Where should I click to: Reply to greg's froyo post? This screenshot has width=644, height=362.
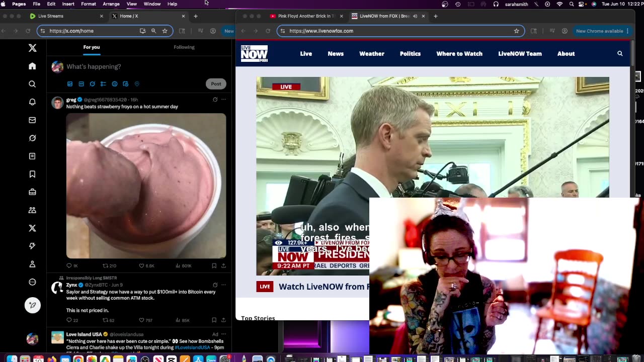[x=72, y=265]
